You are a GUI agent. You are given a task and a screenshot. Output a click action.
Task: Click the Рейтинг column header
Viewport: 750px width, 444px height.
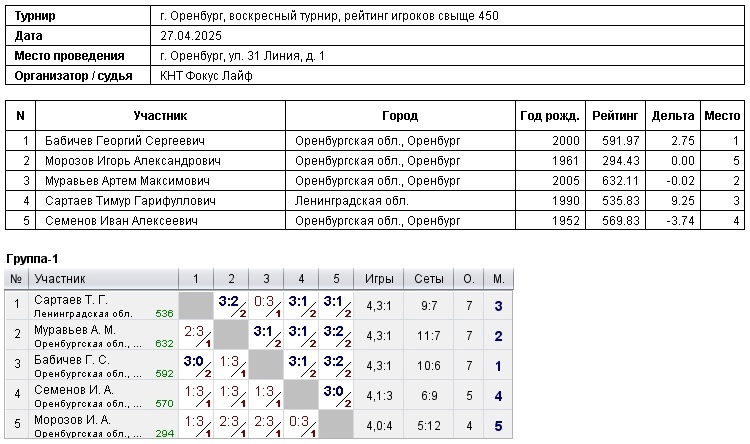click(615, 116)
